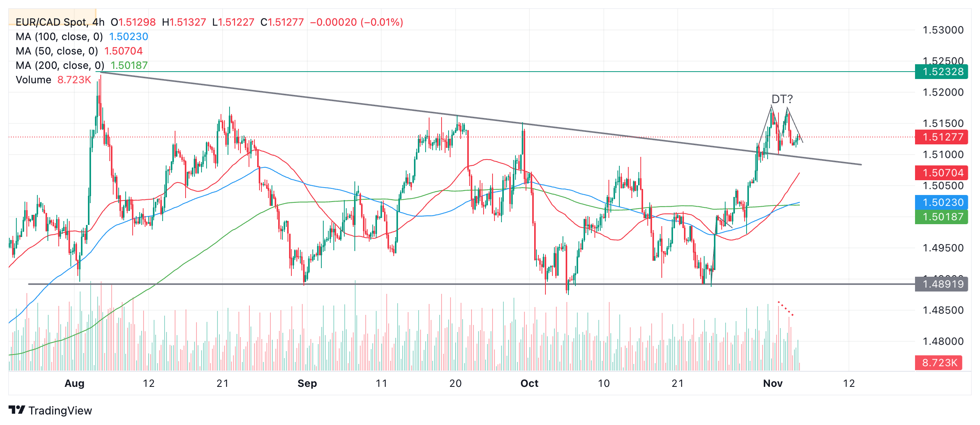This screenshot has height=425, width=980.
Task: Click the Nov marker on time axis
Action: tap(773, 383)
